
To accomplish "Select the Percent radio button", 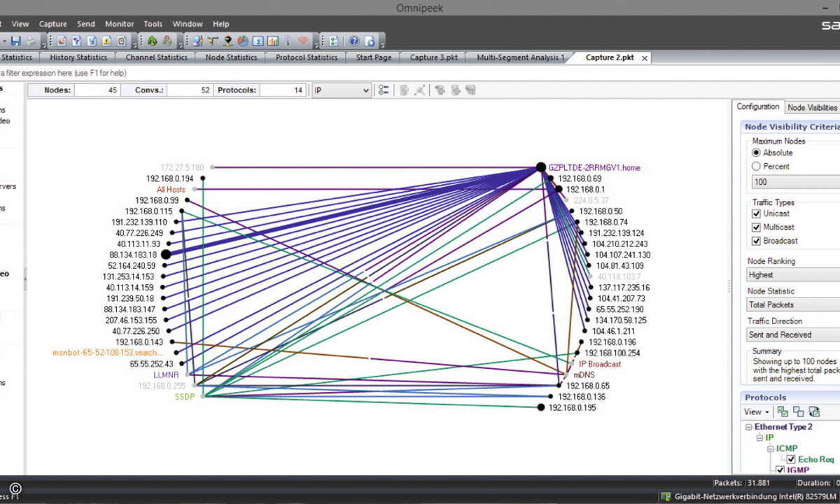I will 756,167.
